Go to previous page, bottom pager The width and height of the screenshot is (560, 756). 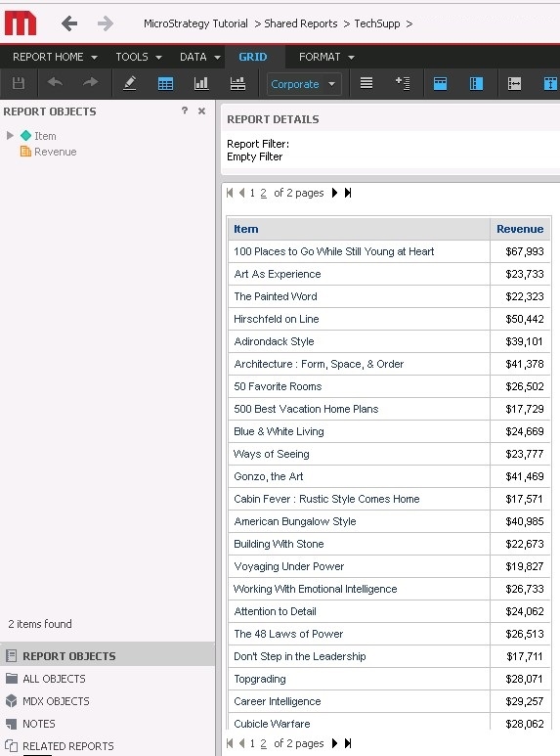(x=242, y=743)
